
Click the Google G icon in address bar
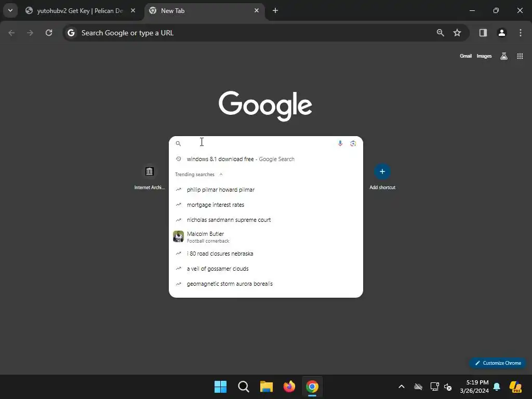71,33
